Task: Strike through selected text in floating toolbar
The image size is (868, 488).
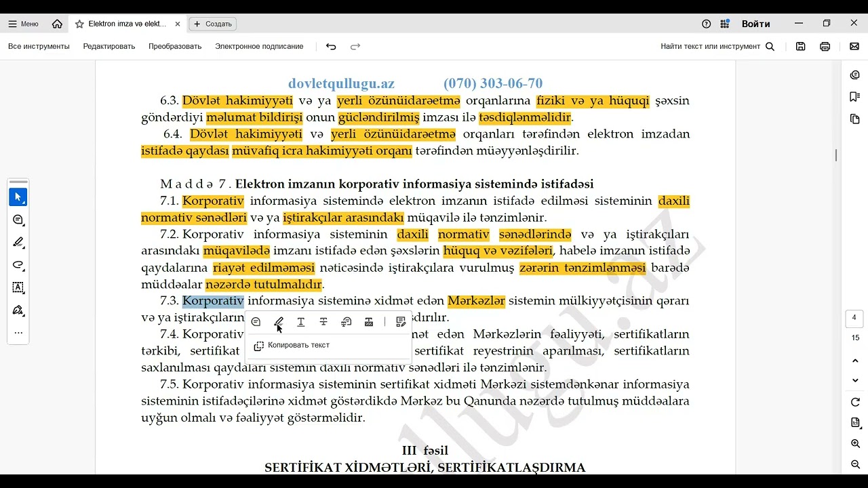Action: 323,322
